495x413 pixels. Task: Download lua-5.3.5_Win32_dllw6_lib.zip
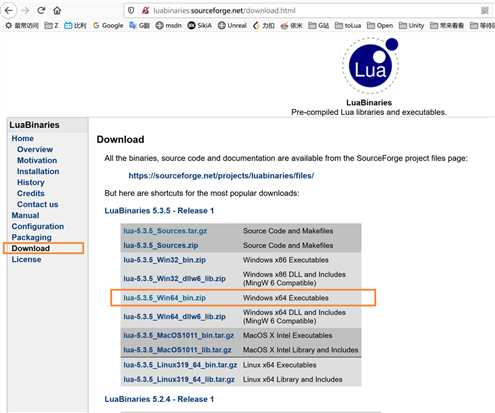(x=174, y=279)
